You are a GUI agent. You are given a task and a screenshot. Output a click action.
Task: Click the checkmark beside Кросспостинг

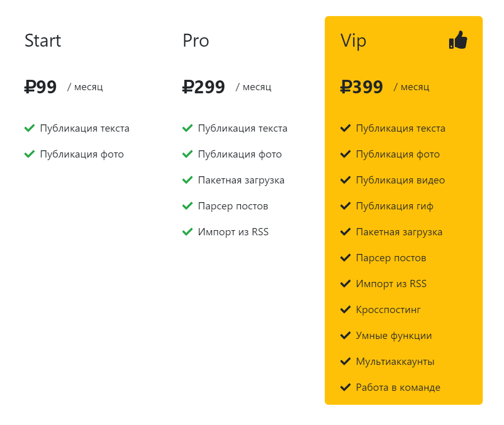pyautogui.click(x=345, y=309)
